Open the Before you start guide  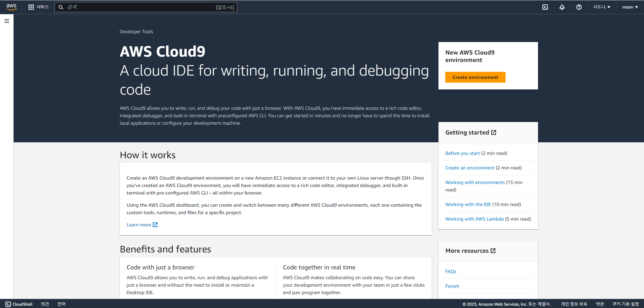click(x=463, y=153)
